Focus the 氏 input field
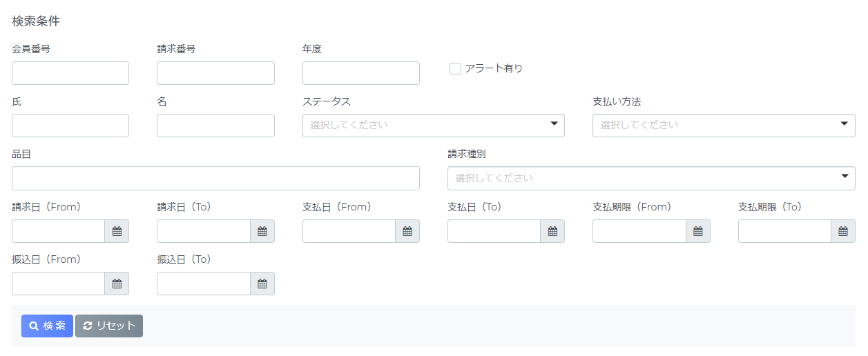Image resolution: width=868 pixels, height=356 pixels. click(70, 126)
